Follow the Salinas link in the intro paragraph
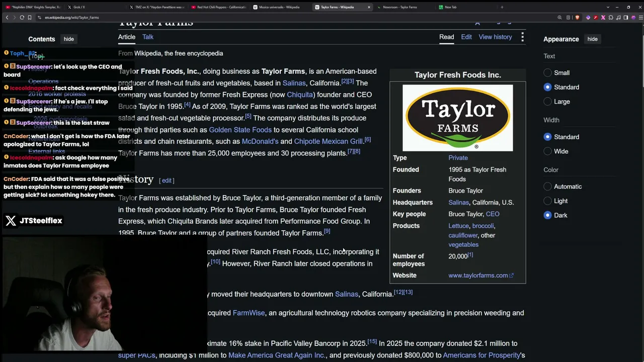The height and width of the screenshot is (362, 644). click(x=294, y=83)
